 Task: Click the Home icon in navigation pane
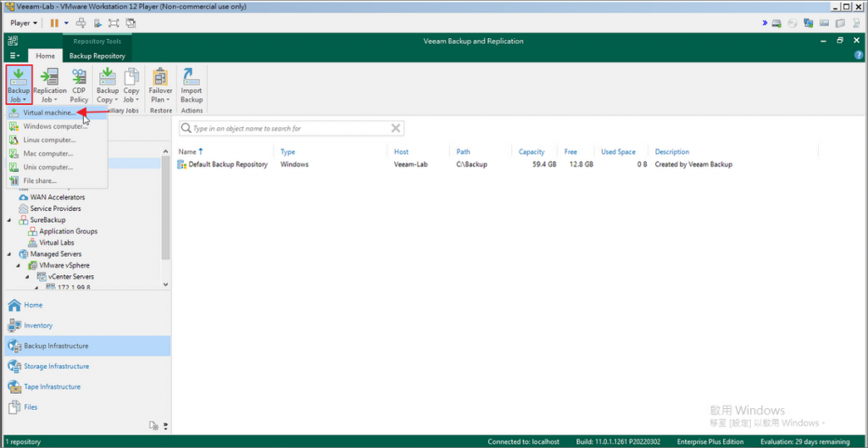tap(14, 305)
